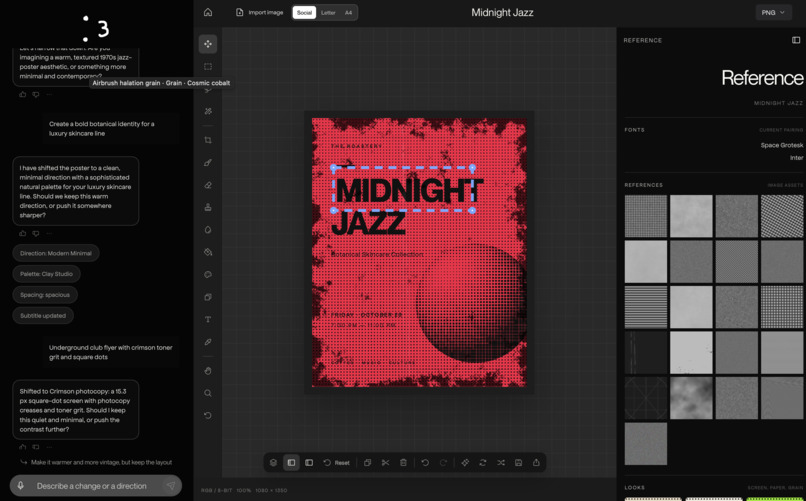Collapse the Reference panel sidebar icon
806x501 pixels.
click(x=796, y=40)
